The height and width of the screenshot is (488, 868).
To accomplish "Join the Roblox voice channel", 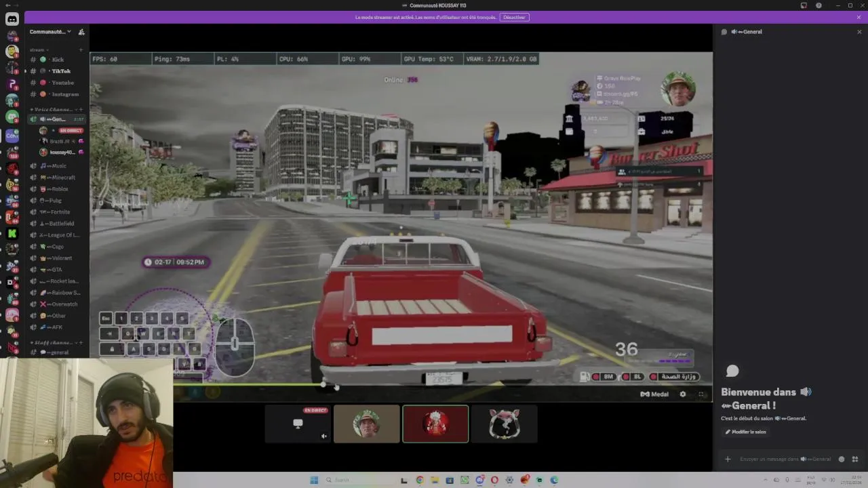I will tap(57, 189).
